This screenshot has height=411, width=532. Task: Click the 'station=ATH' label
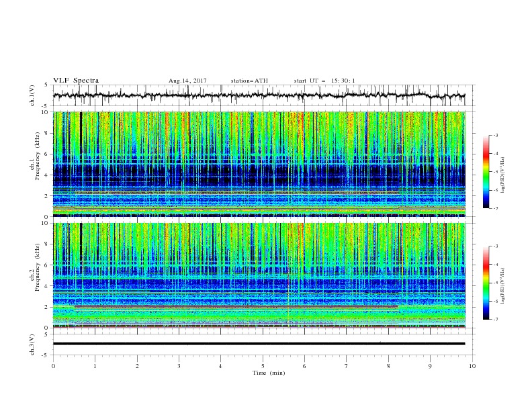pos(249,81)
